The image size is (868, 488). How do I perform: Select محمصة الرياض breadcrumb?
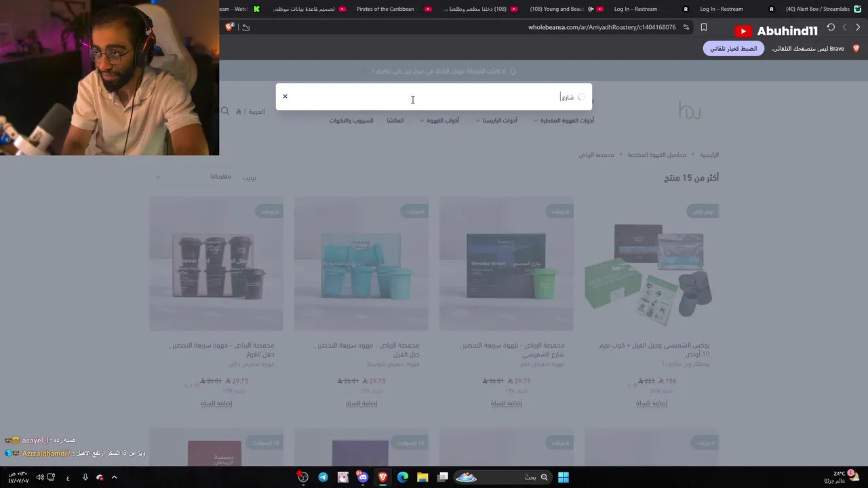[x=596, y=155]
